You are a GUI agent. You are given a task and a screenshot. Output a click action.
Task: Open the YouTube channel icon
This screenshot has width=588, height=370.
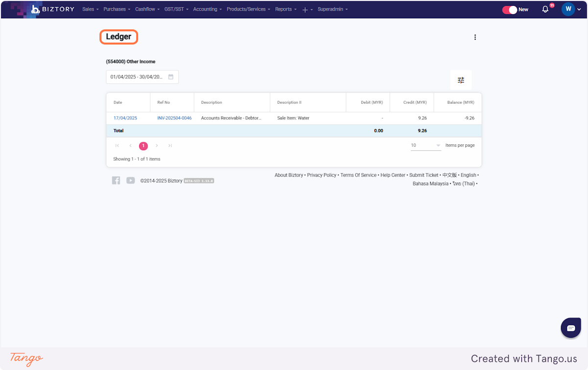point(130,180)
